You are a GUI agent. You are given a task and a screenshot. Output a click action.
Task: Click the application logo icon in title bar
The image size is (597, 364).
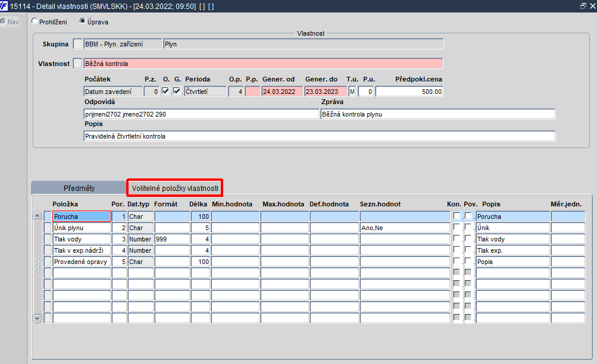pyautogui.click(x=4, y=6)
